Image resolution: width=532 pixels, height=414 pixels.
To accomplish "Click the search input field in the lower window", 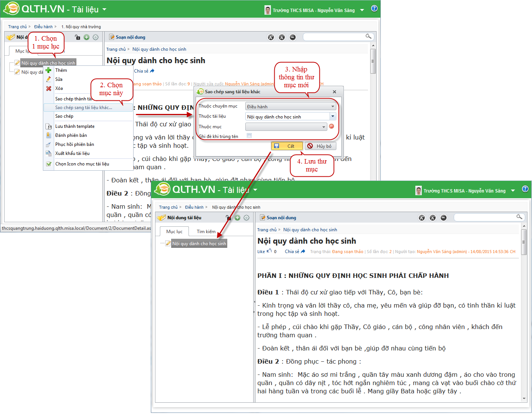I will [x=485, y=217].
